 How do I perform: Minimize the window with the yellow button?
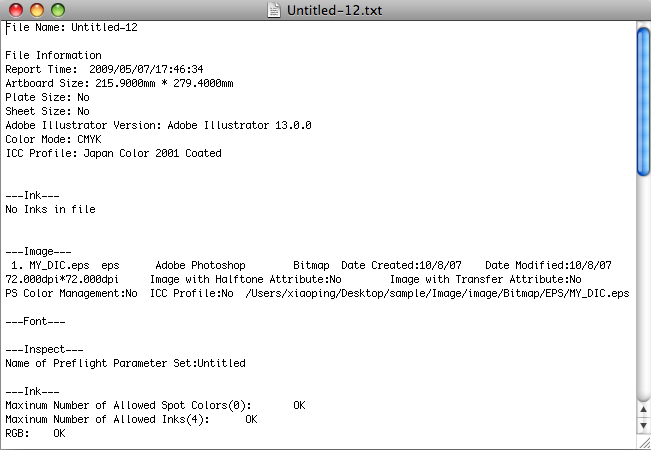[34, 10]
